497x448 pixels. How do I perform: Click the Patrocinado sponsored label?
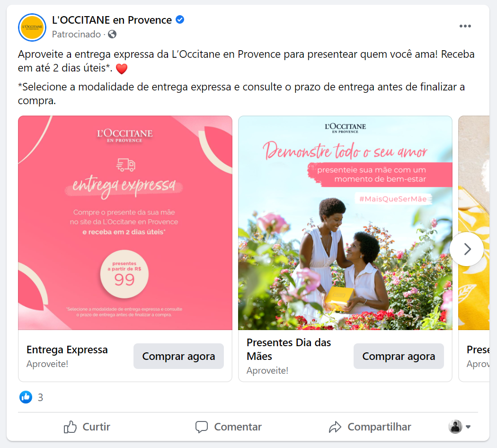click(x=76, y=34)
